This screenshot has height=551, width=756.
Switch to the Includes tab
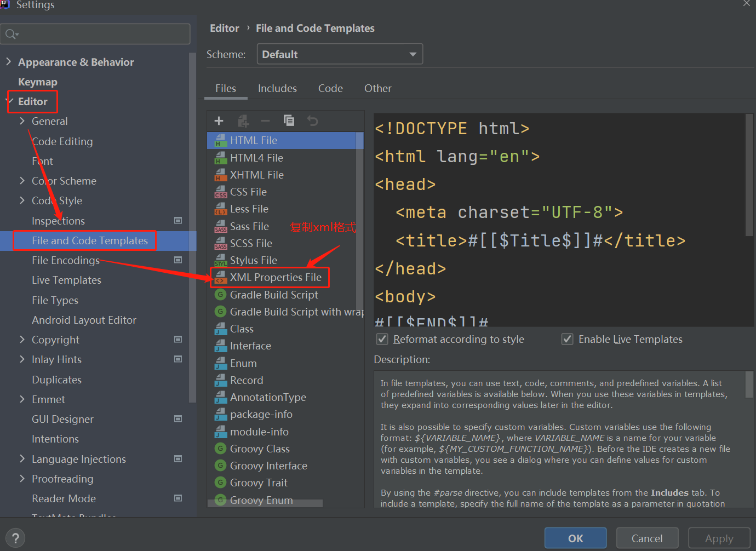point(277,88)
